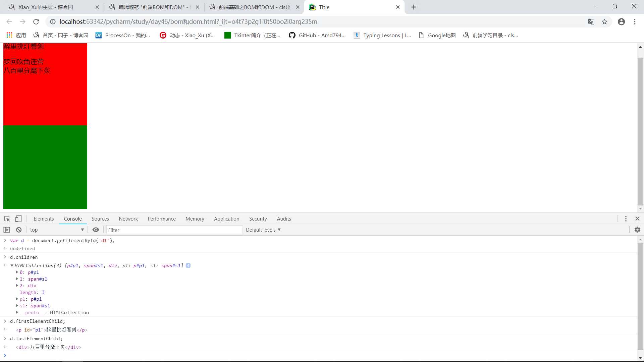The height and width of the screenshot is (362, 644).
Task: Open the 动态 - Xiao_Xu bookmark
Action: (x=187, y=35)
